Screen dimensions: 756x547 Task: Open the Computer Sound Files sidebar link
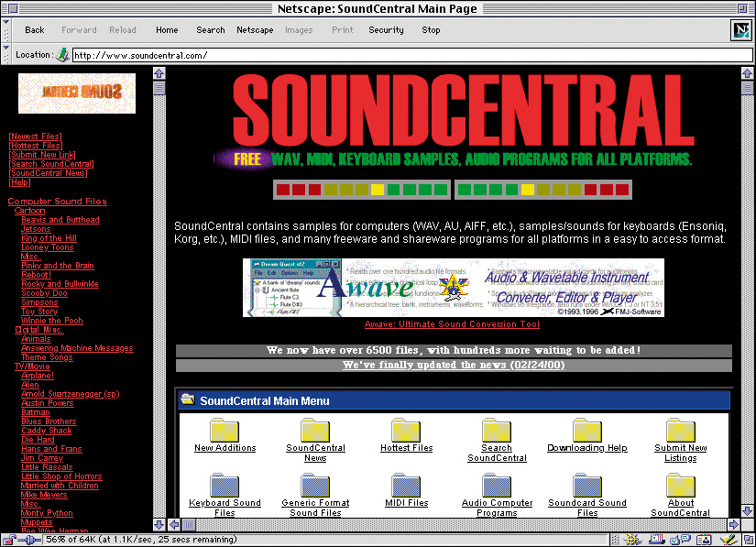coord(58,202)
